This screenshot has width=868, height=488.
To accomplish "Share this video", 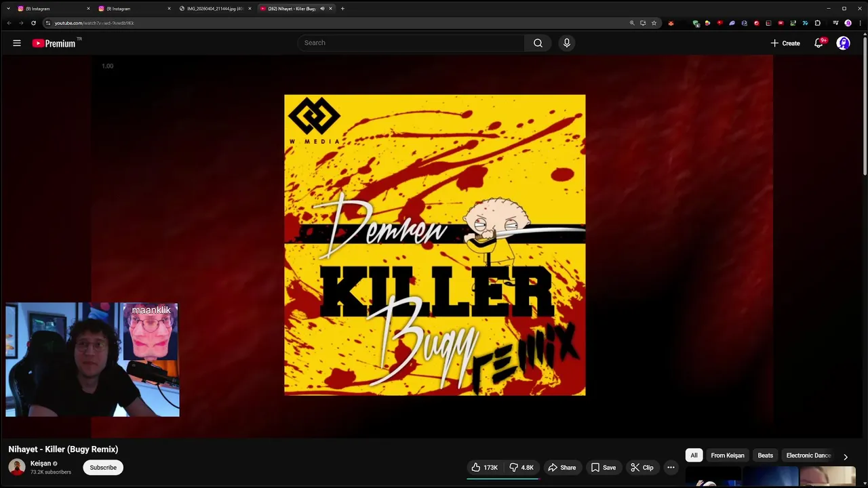I will point(562,467).
